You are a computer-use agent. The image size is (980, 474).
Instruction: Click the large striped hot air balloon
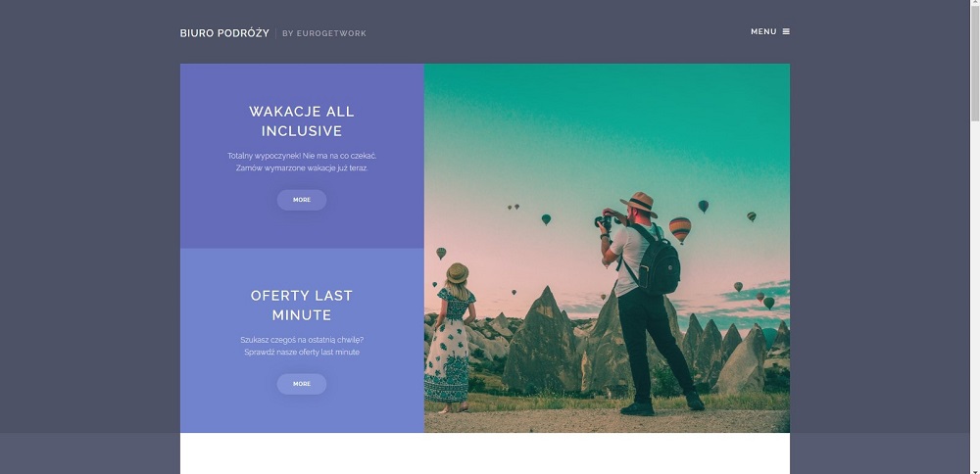[x=680, y=229]
